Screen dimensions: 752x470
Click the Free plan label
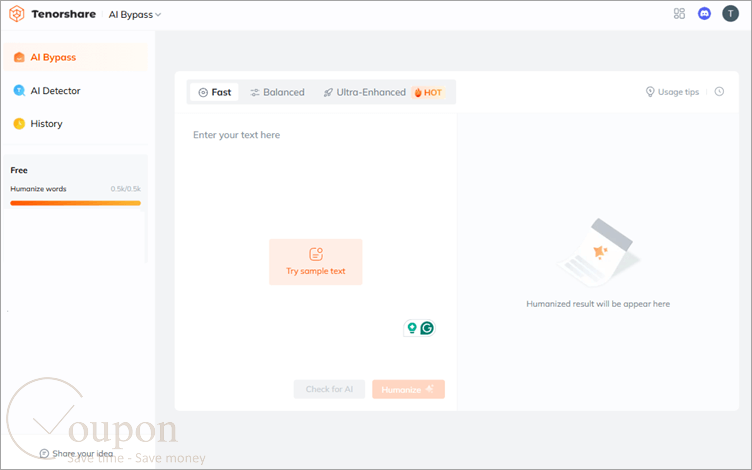(19, 170)
